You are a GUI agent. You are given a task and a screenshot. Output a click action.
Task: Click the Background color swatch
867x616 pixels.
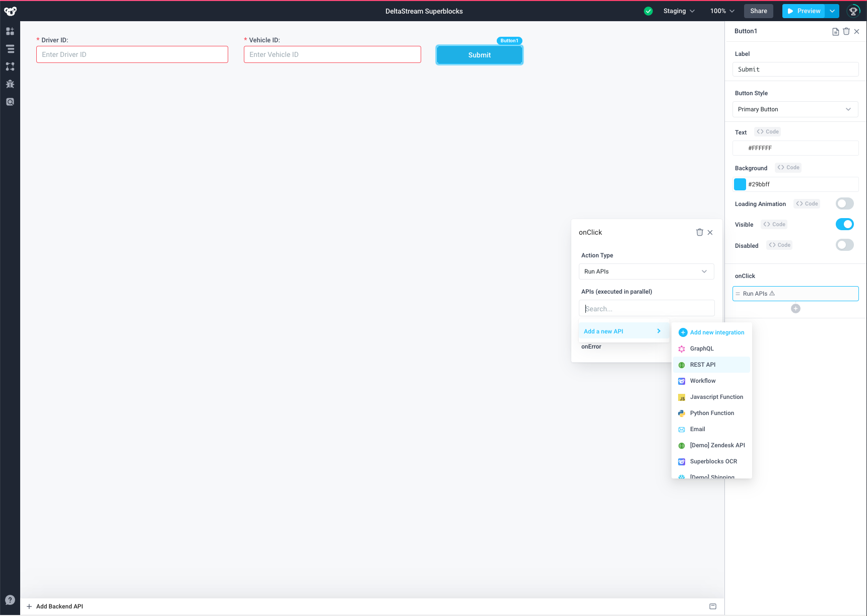click(740, 184)
